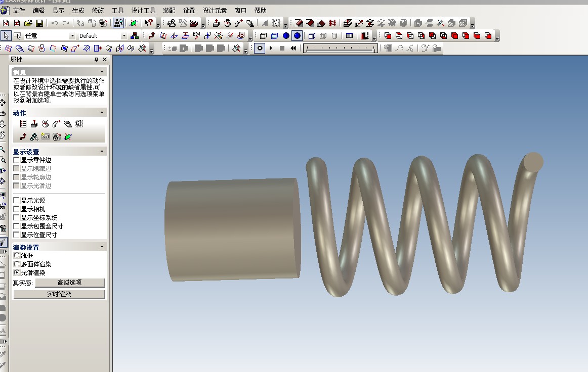
Task: Open the 编辑 menu
Action: tap(38, 11)
